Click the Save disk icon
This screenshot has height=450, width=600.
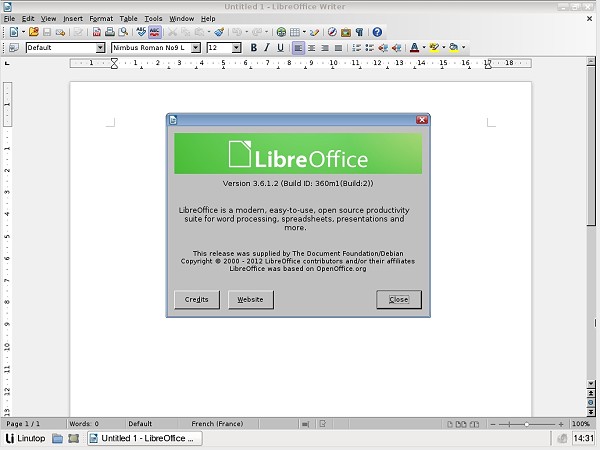(47, 32)
